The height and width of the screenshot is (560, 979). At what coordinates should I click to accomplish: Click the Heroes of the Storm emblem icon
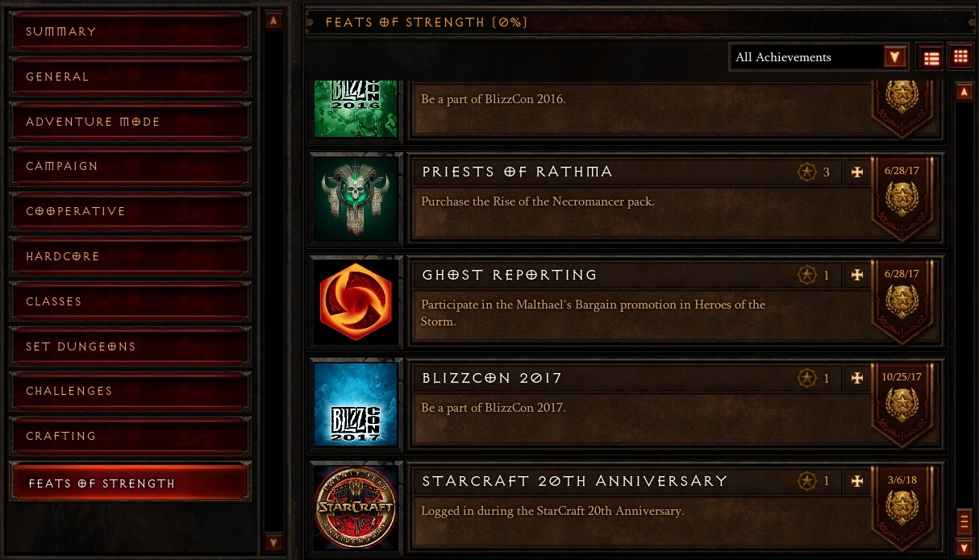pos(356,301)
